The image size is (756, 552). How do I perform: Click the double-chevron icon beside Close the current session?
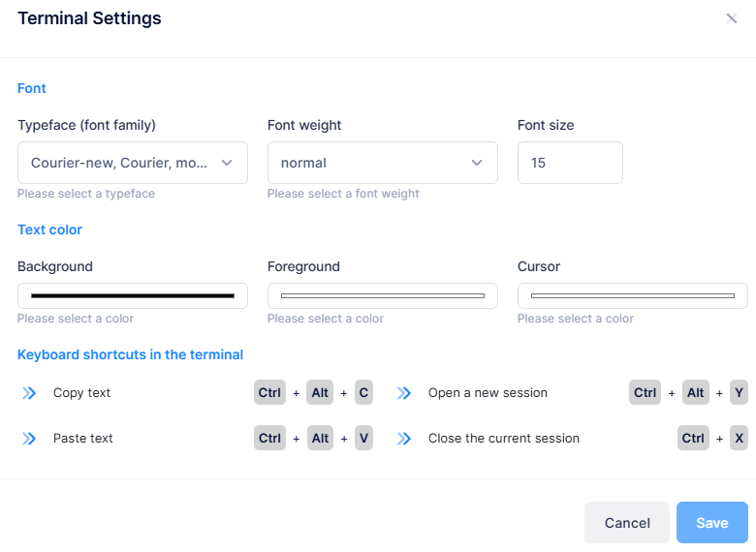404,439
